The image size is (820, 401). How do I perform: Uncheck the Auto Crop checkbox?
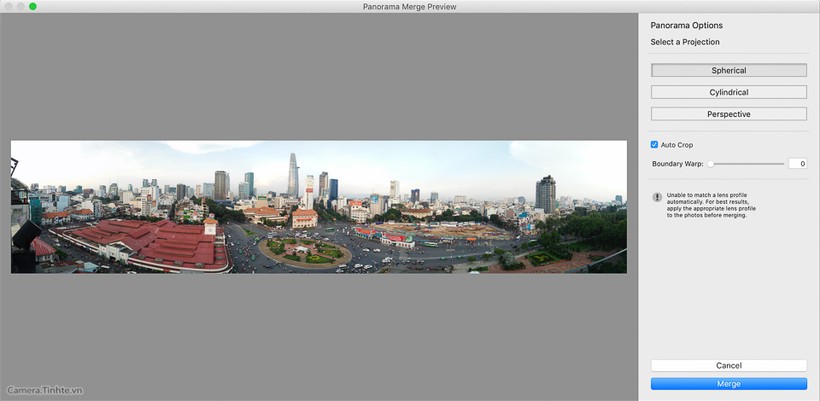[654, 145]
